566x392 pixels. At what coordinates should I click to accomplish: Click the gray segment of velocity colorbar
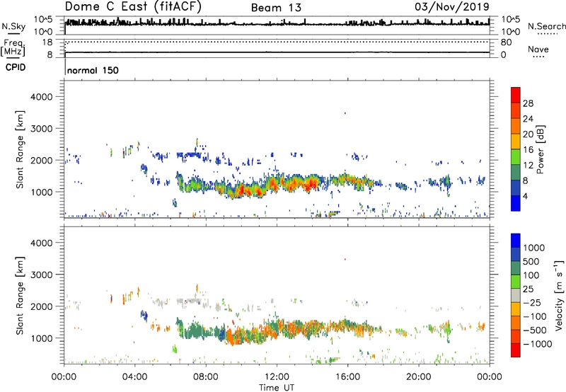(516, 296)
